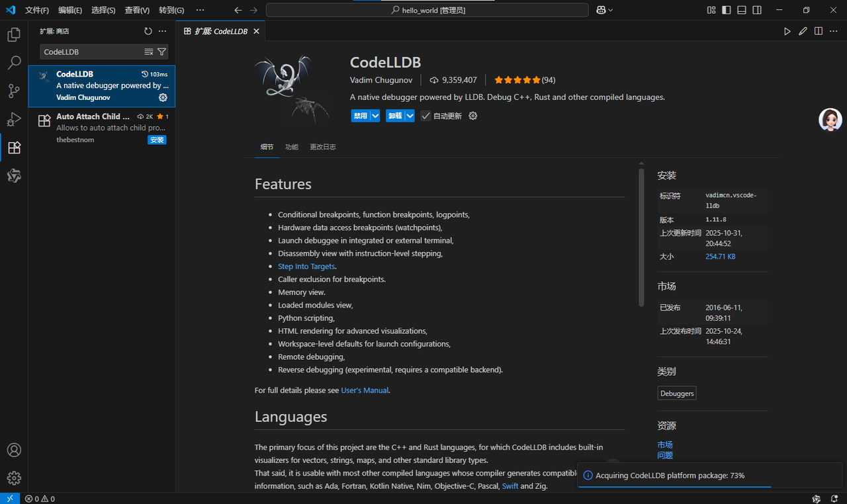Viewport: 847px width, 504px height.
Task: Open the 市场 resource link
Action: point(665,444)
